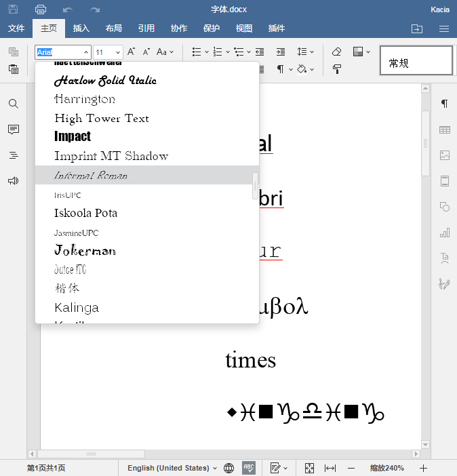Open signature settings icon in sidebar
Image resolution: width=457 pixels, height=476 pixels.
pos(444,284)
